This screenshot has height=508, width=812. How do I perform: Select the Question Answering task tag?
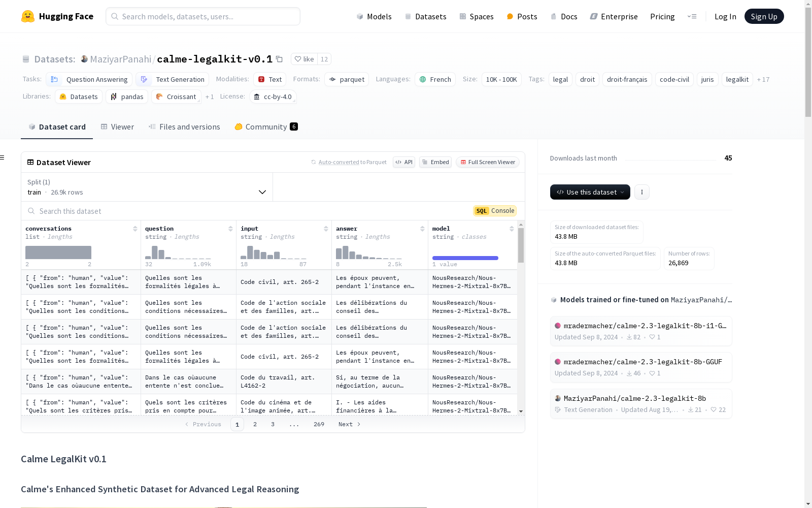click(89, 79)
